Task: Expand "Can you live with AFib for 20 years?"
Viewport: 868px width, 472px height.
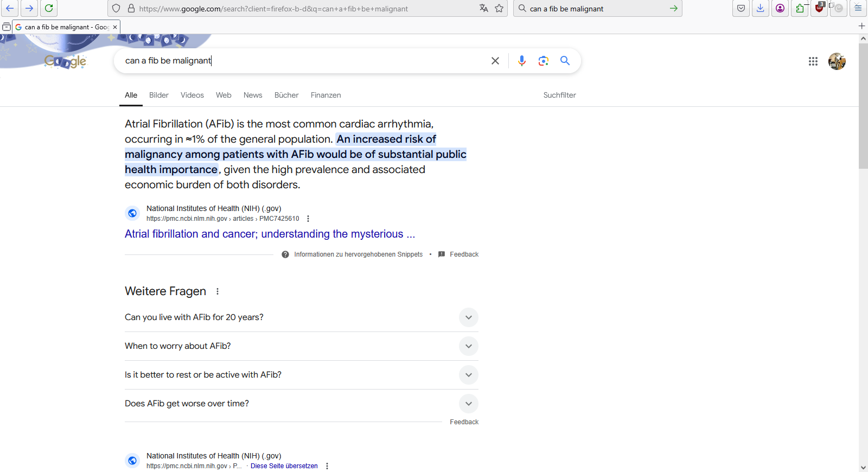Action: click(x=468, y=317)
